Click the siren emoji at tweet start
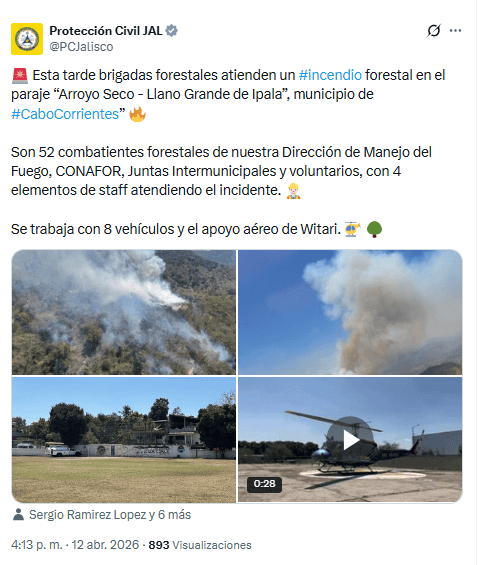The image size is (478, 565). click(20, 75)
